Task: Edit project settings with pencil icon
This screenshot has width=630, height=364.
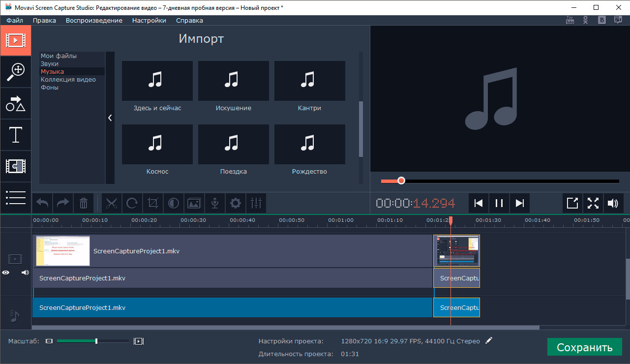Action: [x=488, y=340]
